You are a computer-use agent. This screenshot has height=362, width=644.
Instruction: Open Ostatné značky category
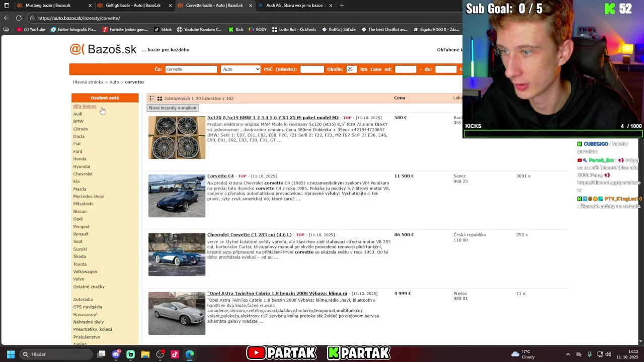pyautogui.click(x=89, y=287)
